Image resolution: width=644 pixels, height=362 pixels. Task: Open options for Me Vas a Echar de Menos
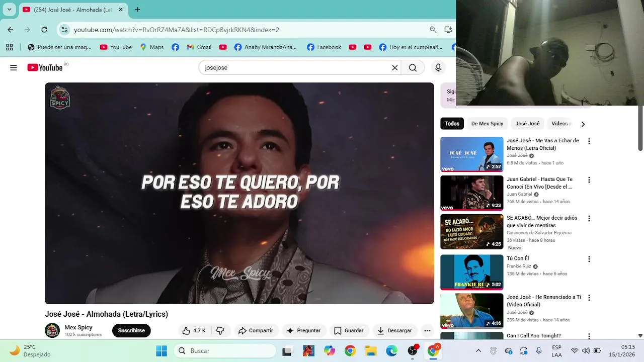589,141
